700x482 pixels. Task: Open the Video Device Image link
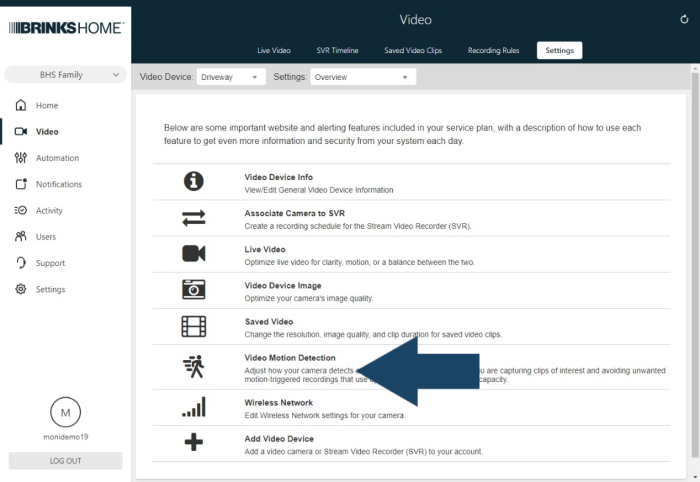pos(283,286)
